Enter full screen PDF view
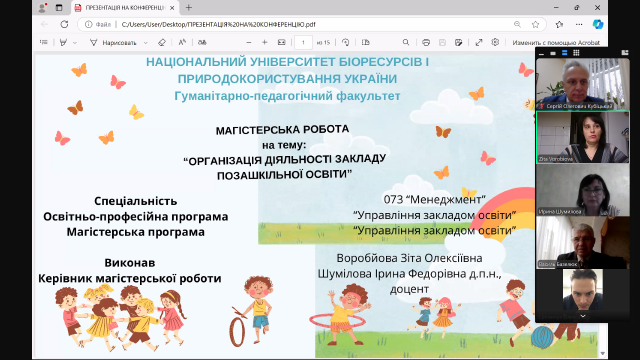The image size is (640, 360). [x=479, y=42]
